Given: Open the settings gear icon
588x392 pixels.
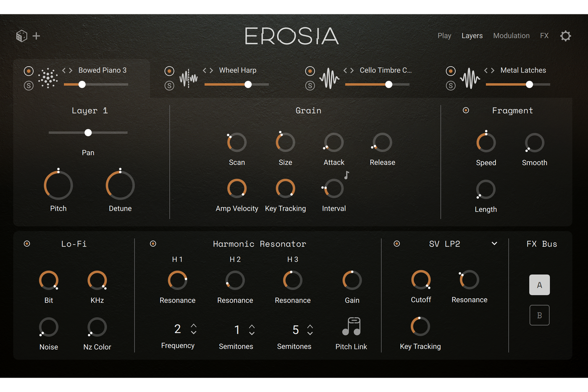Looking at the screenshot, I should pyautogui.click(x=566, y=36).
